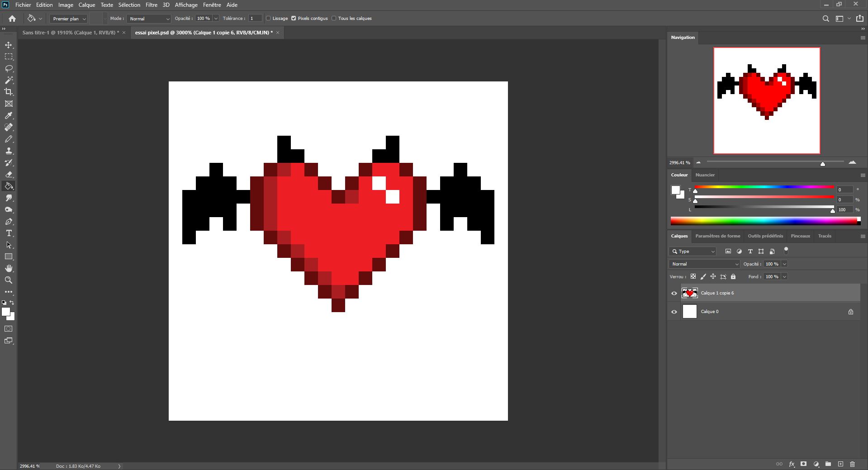The width and height of the screenshot is (868, 470).
Task: Open the Filtre menu
Action: 151,5
